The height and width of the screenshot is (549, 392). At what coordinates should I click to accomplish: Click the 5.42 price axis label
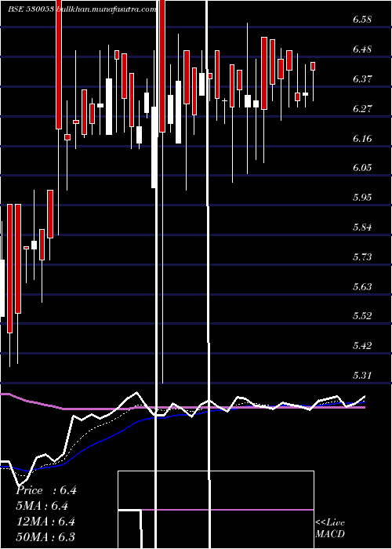click(361, 346)
